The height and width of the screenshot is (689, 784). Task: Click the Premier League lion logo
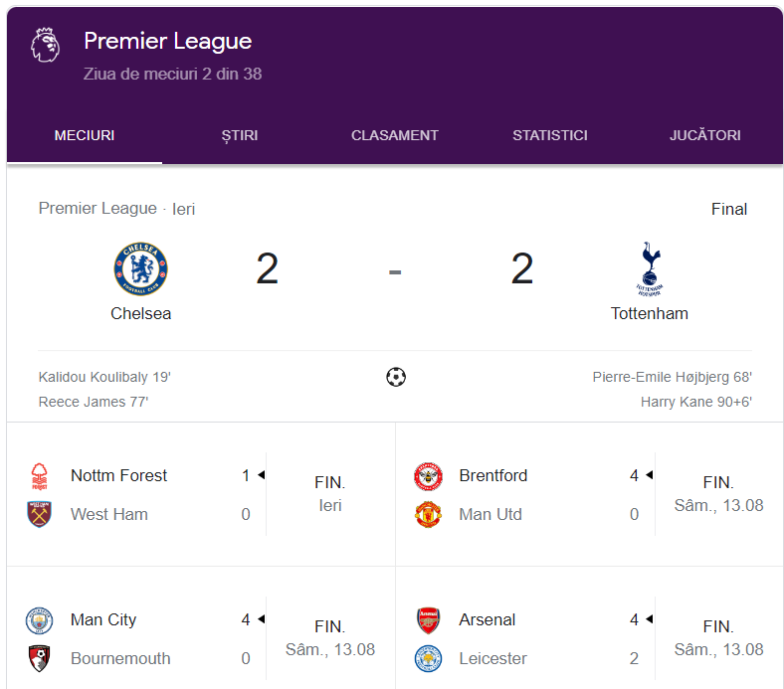(x=45, y=45)
